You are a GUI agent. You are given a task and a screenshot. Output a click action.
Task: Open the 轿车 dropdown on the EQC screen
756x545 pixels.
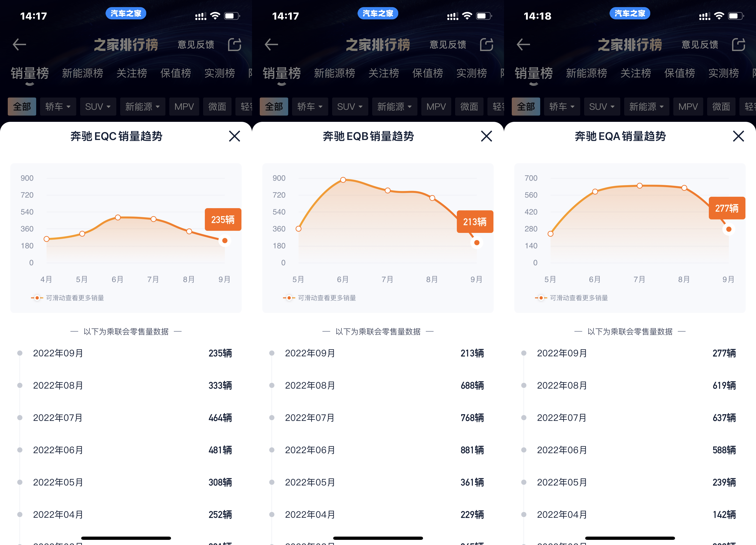(58, 107)
